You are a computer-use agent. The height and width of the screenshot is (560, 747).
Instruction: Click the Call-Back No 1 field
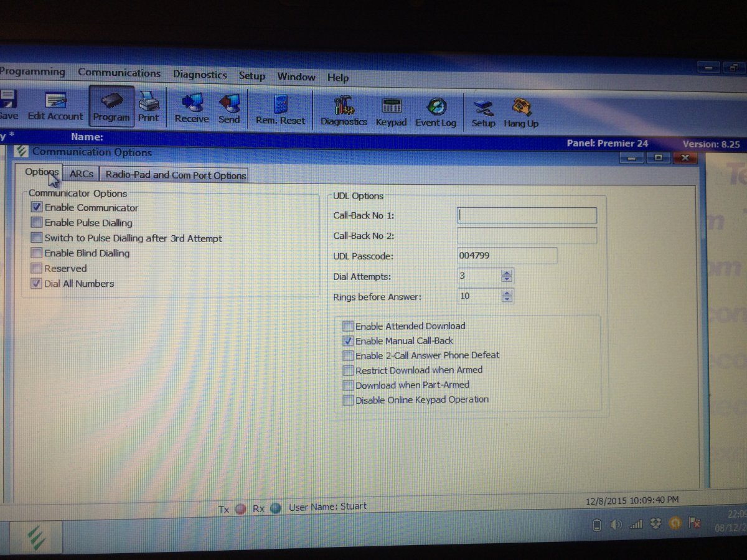527,216
